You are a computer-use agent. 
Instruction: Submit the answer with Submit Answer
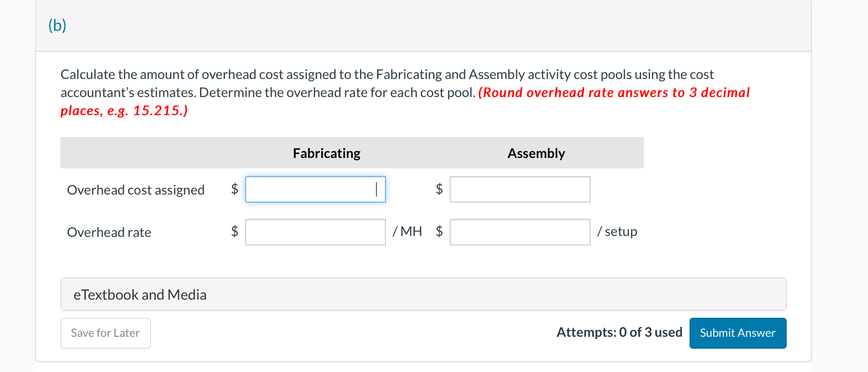[737, 333]
